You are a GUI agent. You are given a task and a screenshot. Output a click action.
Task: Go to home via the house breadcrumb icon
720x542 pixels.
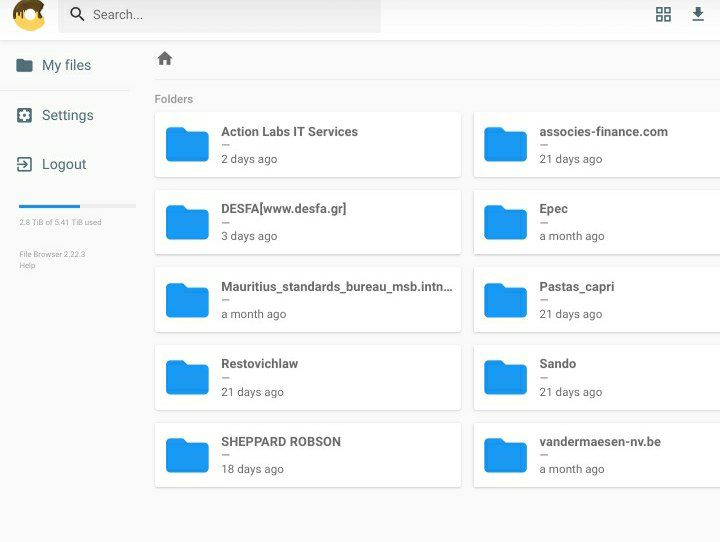click(x=165, y=59)
